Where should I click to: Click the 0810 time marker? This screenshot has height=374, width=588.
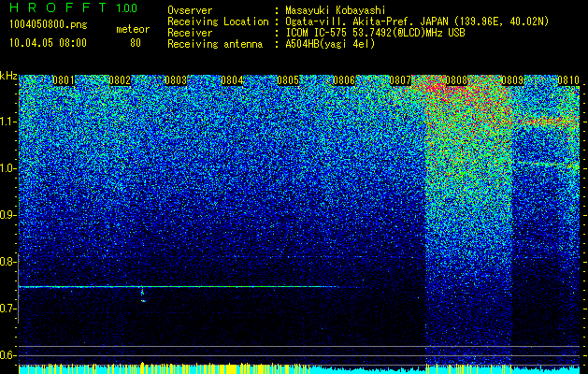coord(568,80)
